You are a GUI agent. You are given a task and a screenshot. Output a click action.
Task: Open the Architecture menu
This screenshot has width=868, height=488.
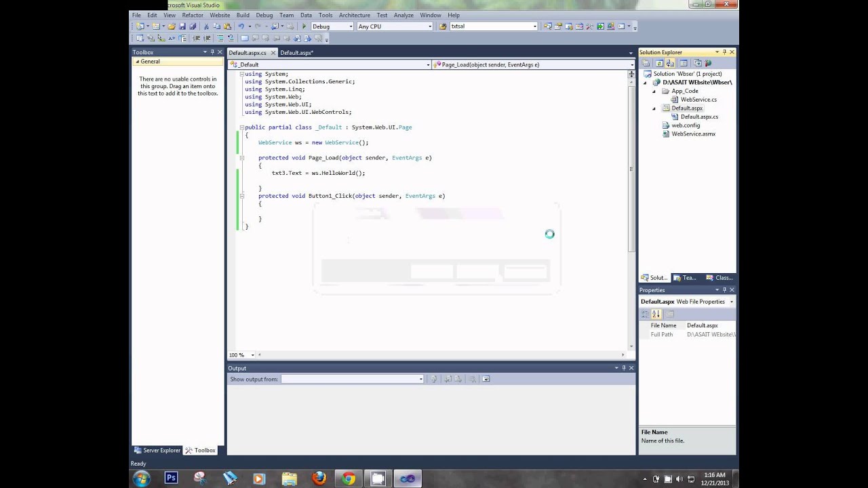[355, 15]
